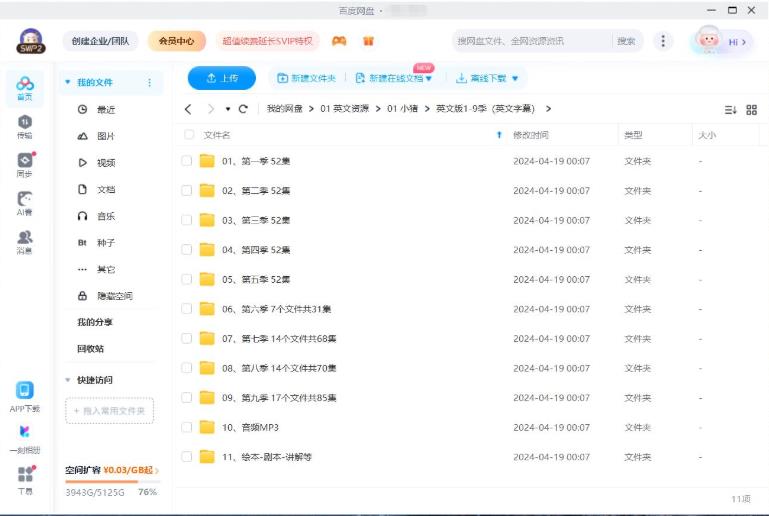The image size is (769, 516).
Task: Open 回收站 recycle bin in sidebar
Action: coord(90,349)
